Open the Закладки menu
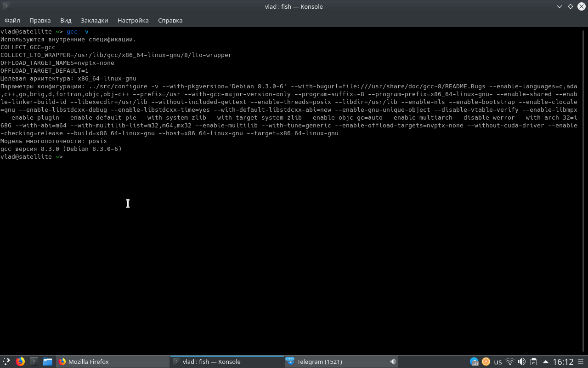Screen dimensions: 588x368 click(94, 20)
